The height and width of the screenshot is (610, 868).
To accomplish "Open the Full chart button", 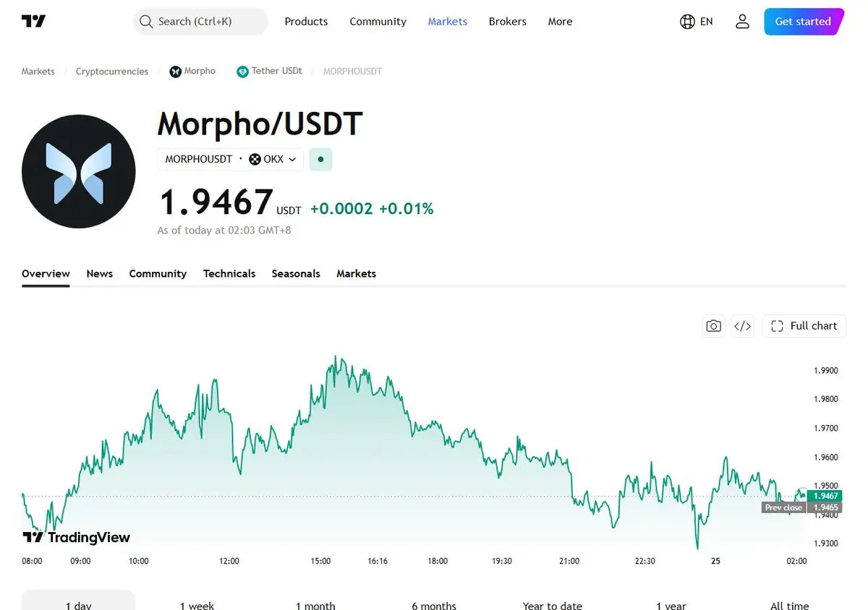I will click(804, 326).
